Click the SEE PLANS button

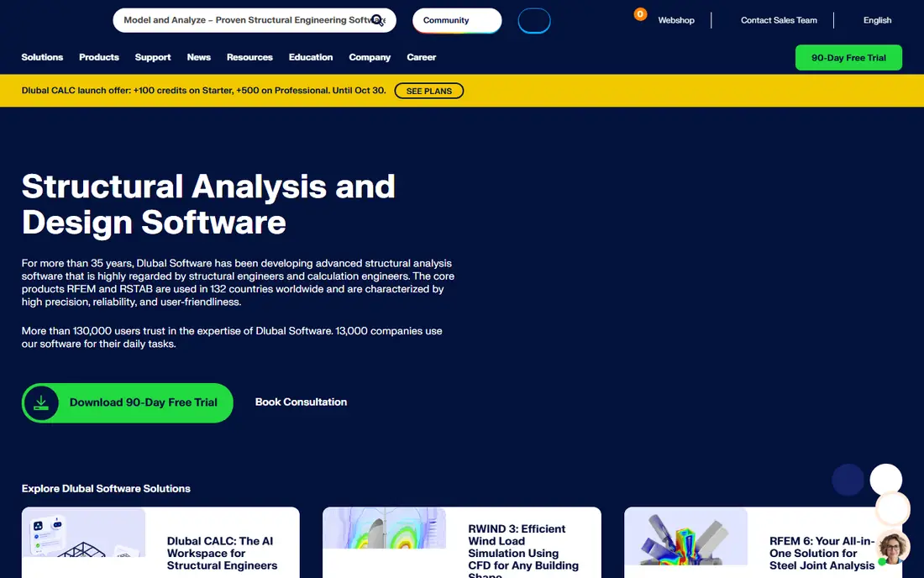point(429,91)
